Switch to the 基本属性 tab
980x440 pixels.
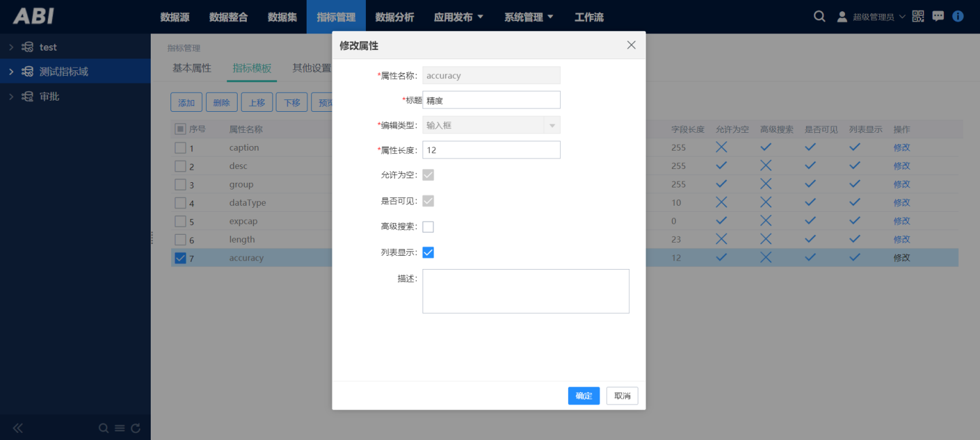(192, 68)
